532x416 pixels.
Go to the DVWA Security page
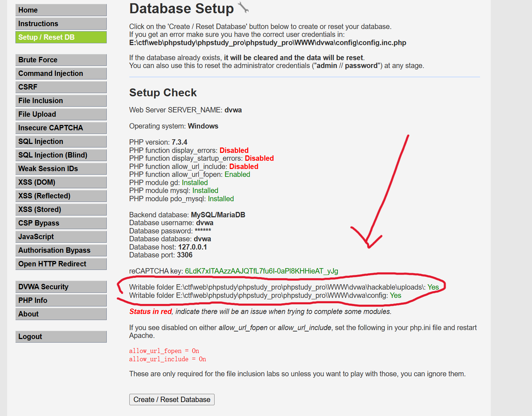pyautogui.click(x=61, y=287)
